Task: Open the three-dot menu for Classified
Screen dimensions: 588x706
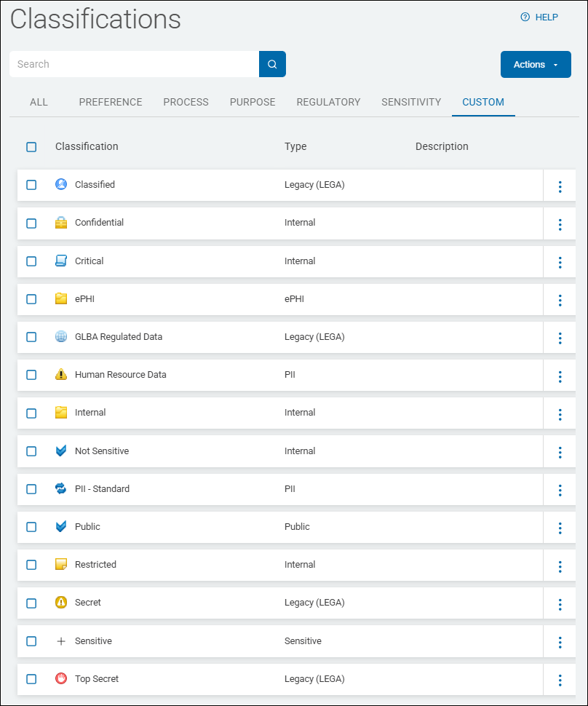Action: (x=560, y=186)
